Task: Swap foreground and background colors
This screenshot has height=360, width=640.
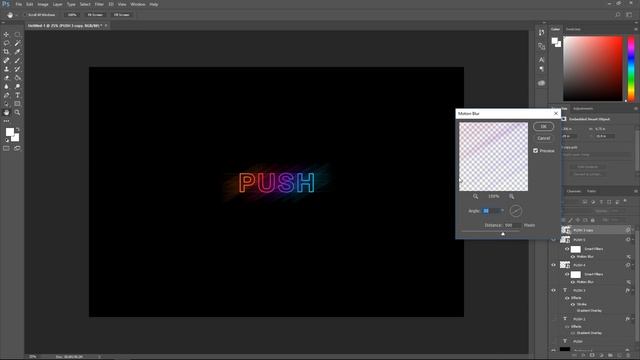Action: tap(18, 129)
